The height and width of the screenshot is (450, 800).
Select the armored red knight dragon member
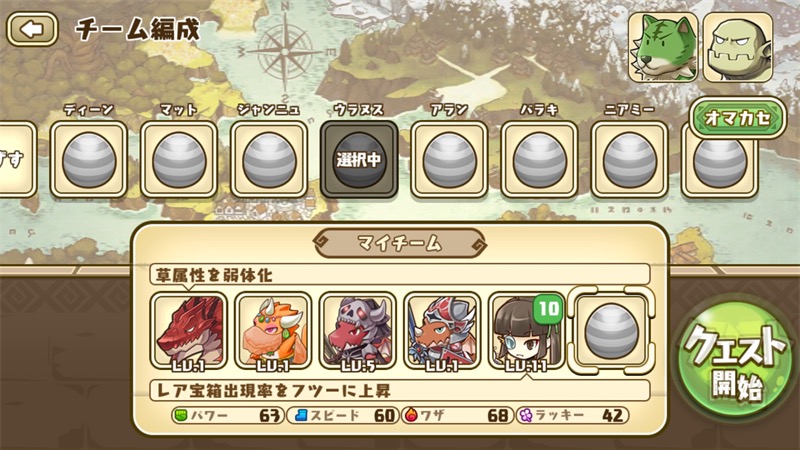[442, 331]
